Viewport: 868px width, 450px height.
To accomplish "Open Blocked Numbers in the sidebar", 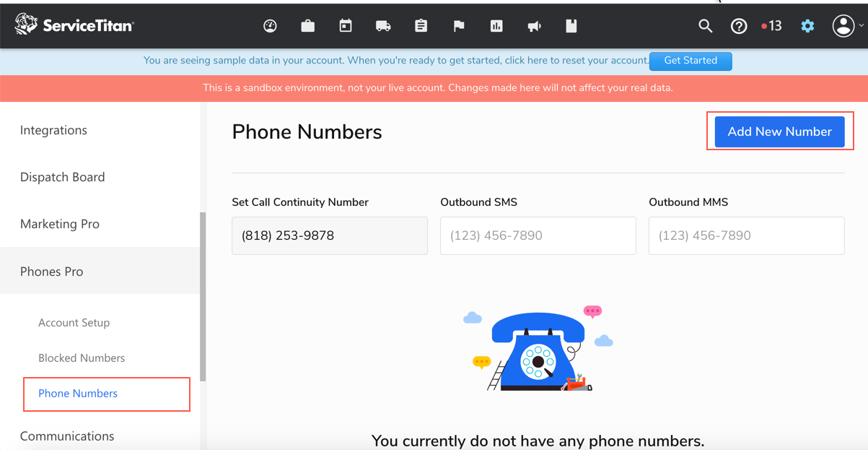I will (82, 358).
